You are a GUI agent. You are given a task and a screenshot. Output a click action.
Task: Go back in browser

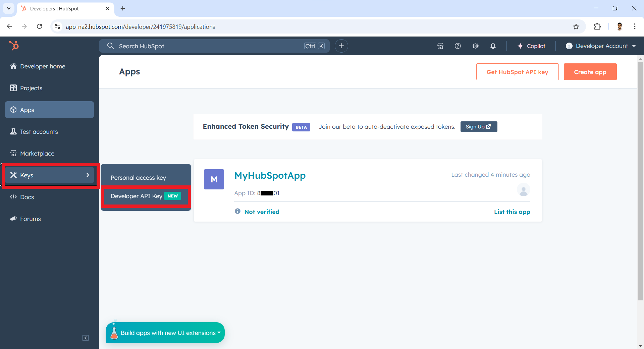[x=9, y=26]
